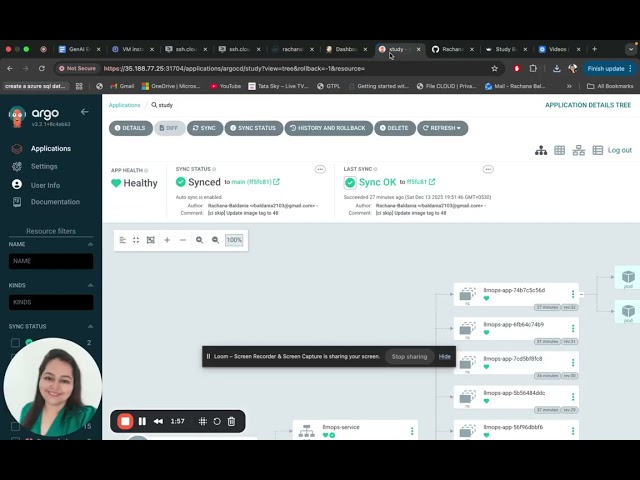640x480 pixels.
Task: Open the DETAILS button
Action: (131, 128)
